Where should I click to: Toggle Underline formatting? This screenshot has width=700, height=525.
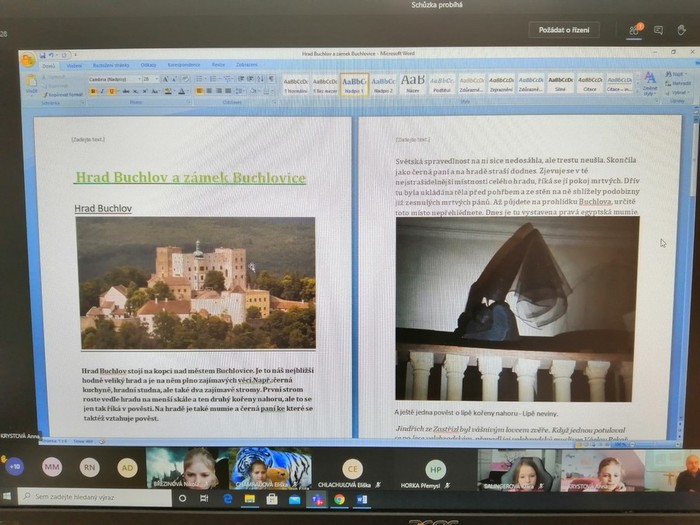[112, 92]
